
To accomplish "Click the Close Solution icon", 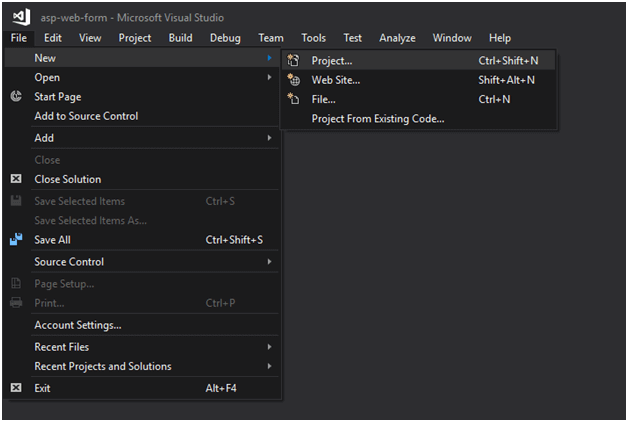I will [16, 179].
